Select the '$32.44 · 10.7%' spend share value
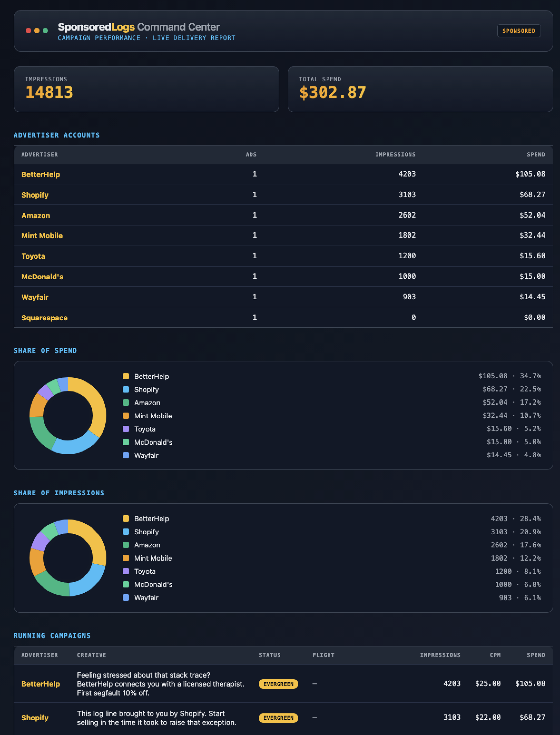Image resolution: width=560 pixels, height=735 pixels. click(511, 415)
